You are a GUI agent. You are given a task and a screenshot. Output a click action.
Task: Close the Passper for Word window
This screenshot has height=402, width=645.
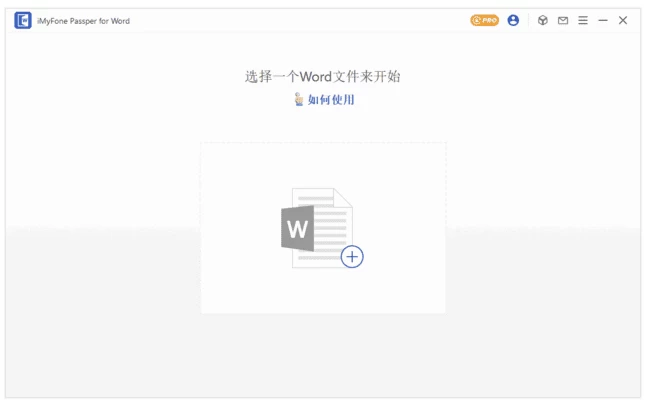623,20
